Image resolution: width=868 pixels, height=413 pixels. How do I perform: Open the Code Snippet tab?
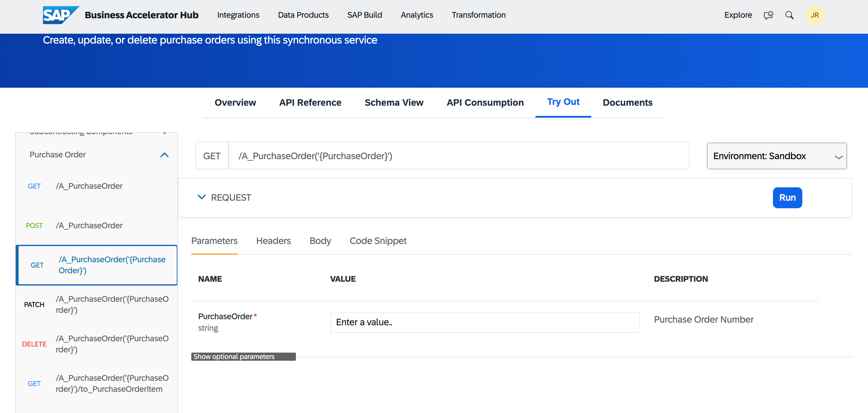pos(378,241)
